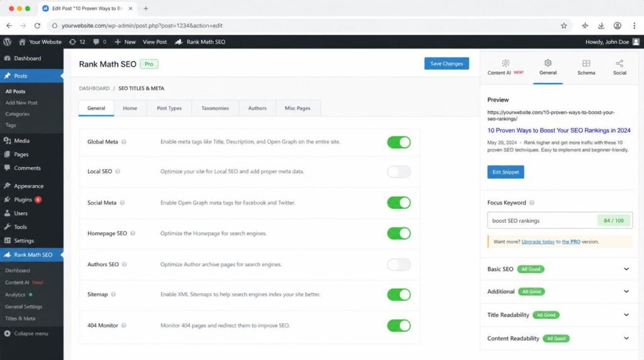The image size is (644, 360).
Task: Open the Your Website home icon
Action: [x=22, y=42]
